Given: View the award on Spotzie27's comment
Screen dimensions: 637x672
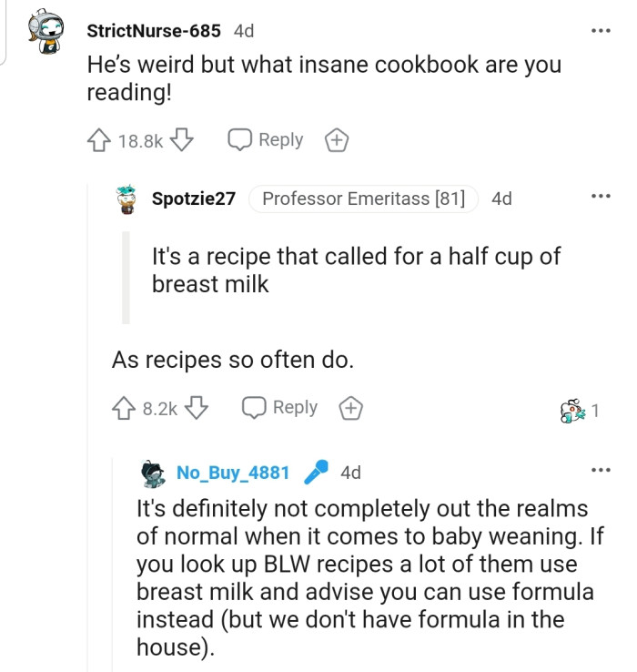Looking at the screenshot, I should 574,410.
